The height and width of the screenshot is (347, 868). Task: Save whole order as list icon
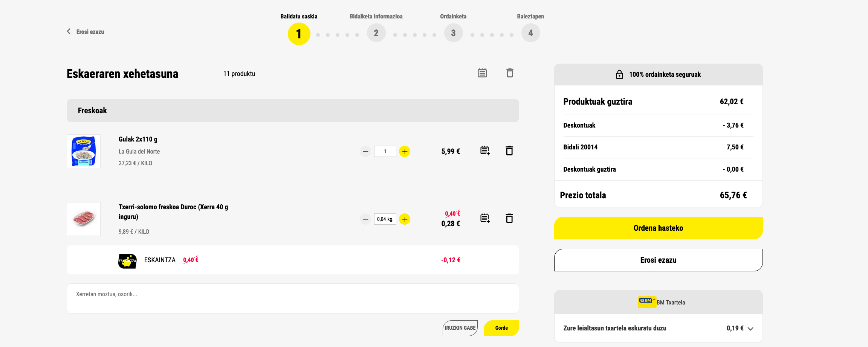click(x=482, y=73)
